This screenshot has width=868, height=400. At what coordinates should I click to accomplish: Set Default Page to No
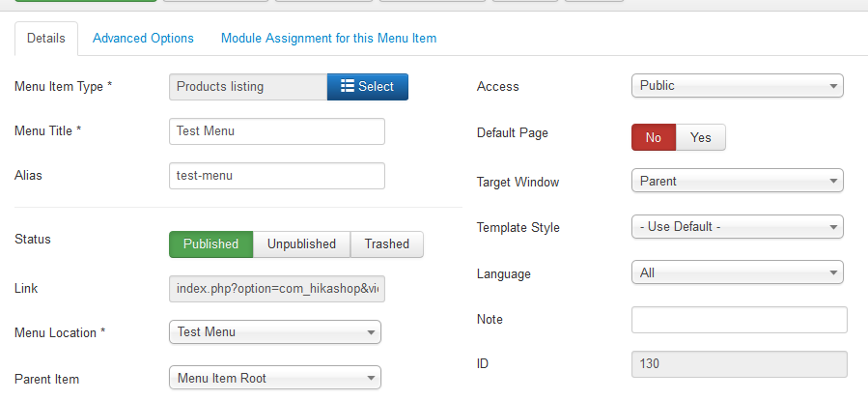[x=654, y=137]
